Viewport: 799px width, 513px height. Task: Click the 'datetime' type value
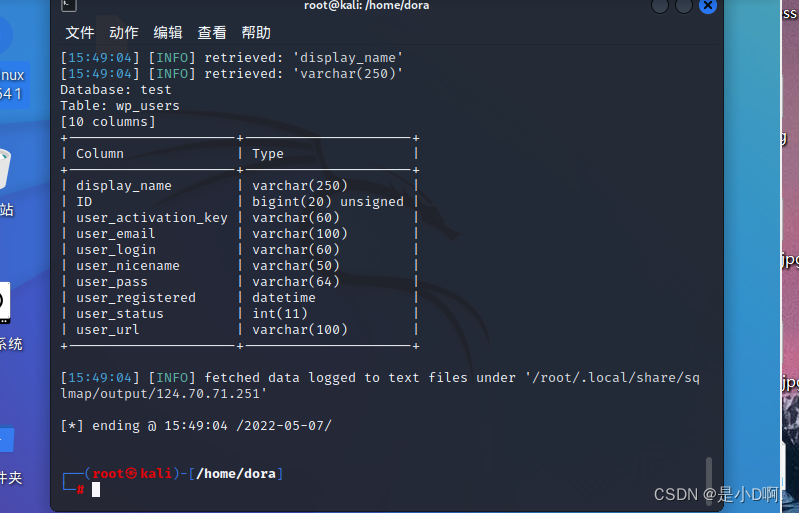(x=284, y=298)
